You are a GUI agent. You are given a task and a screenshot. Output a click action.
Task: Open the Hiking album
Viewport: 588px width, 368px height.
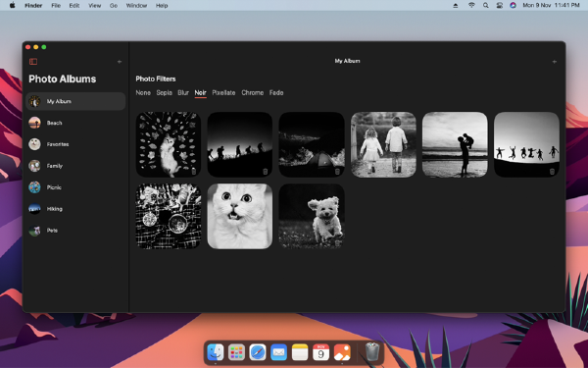click(x=75, y=209)
